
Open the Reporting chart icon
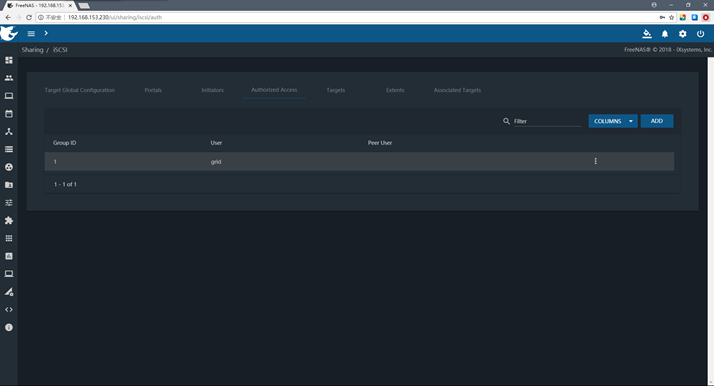point(9,256)
